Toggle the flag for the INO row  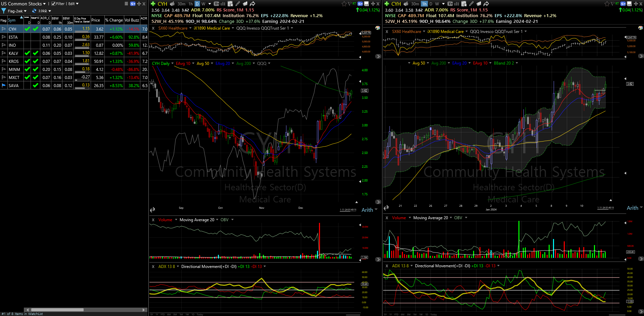[x=4, y=45]
